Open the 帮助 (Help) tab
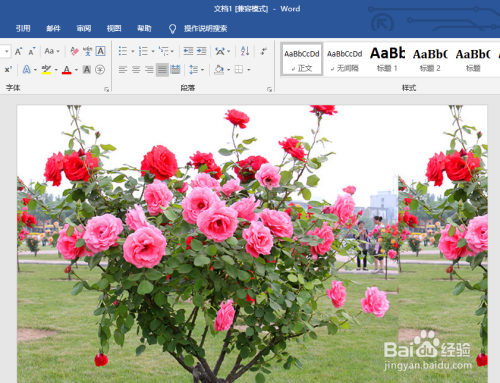The height and width of the screenshot is (383, 500). [144, 29]
